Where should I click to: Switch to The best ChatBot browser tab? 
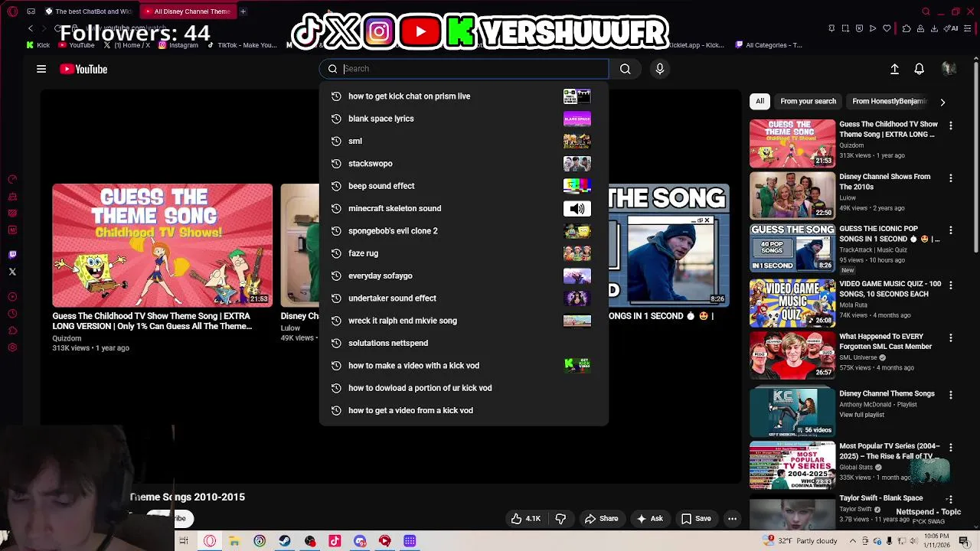89,11
